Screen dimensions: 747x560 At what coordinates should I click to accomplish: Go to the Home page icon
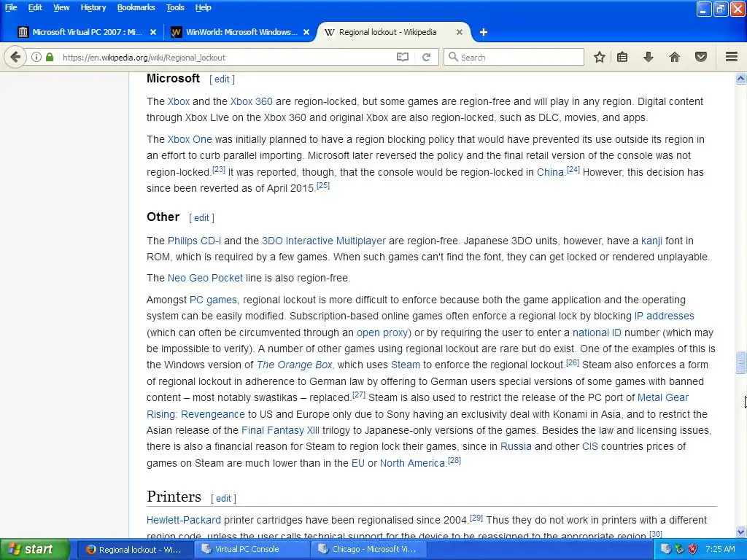point(675,57)
